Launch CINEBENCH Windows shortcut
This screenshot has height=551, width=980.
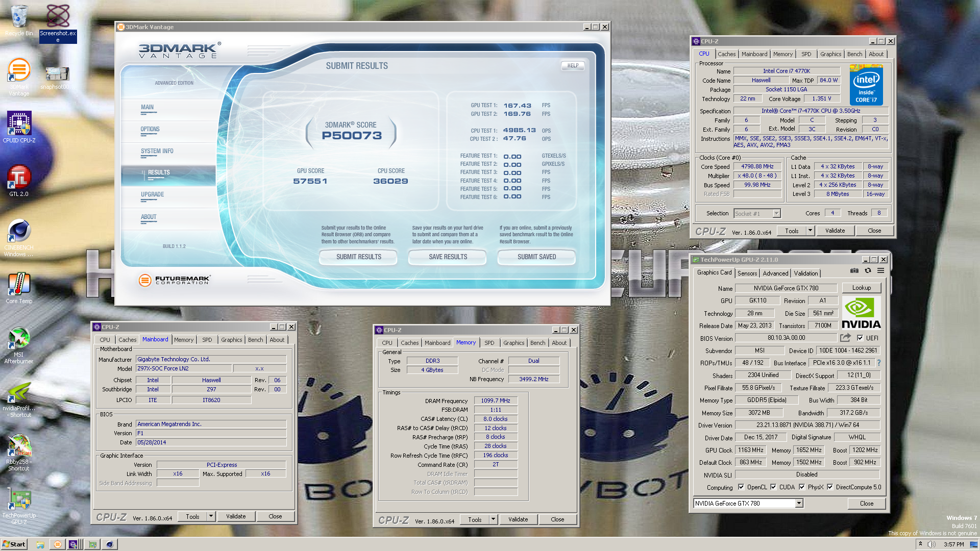(x=19, y=238)
